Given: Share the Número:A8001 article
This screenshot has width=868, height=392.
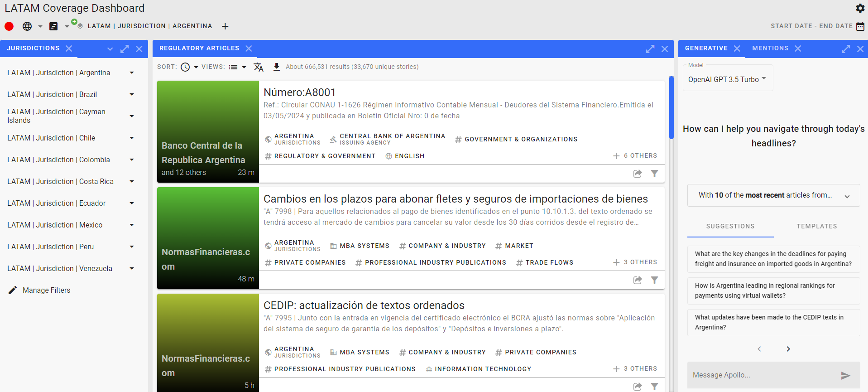Looking at the screenshot, I should pyautogui.click(x=638, y=174).
